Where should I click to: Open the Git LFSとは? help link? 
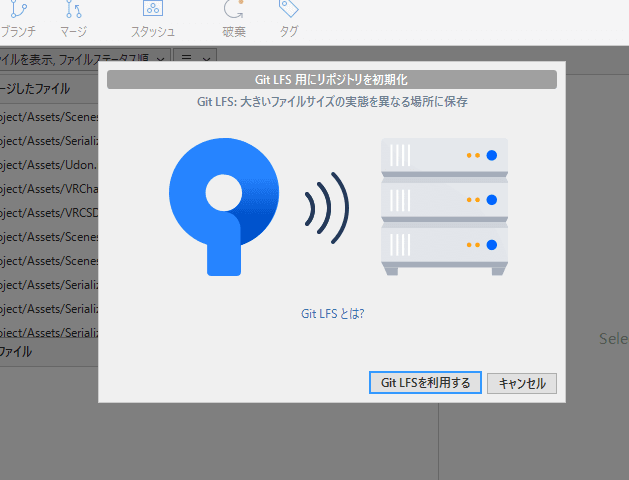(332, 313)
